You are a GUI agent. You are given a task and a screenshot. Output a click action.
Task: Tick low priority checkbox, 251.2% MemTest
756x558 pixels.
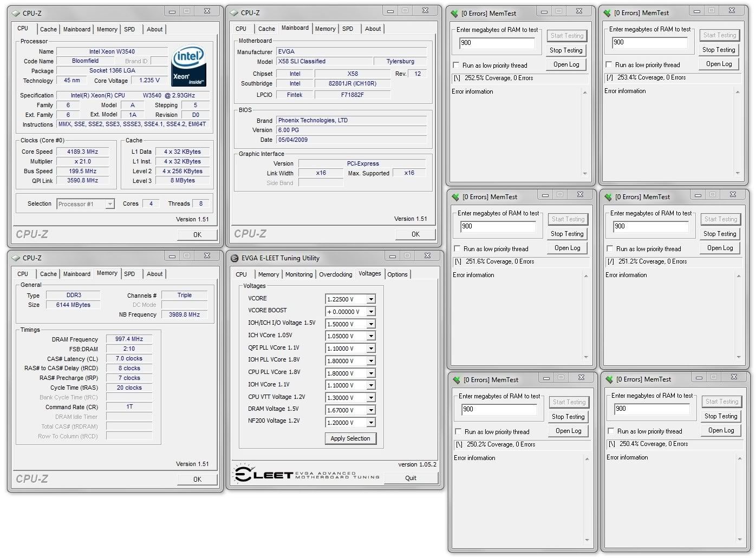click(610, 248)
